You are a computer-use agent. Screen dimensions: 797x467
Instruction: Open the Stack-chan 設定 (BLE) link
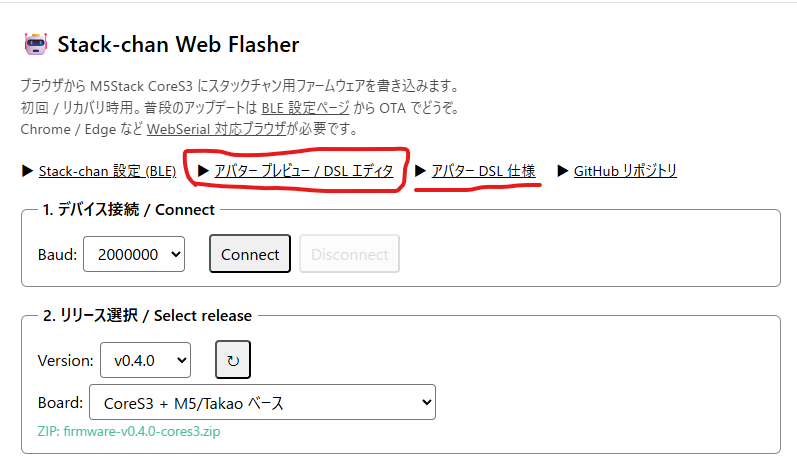point(108,171)
